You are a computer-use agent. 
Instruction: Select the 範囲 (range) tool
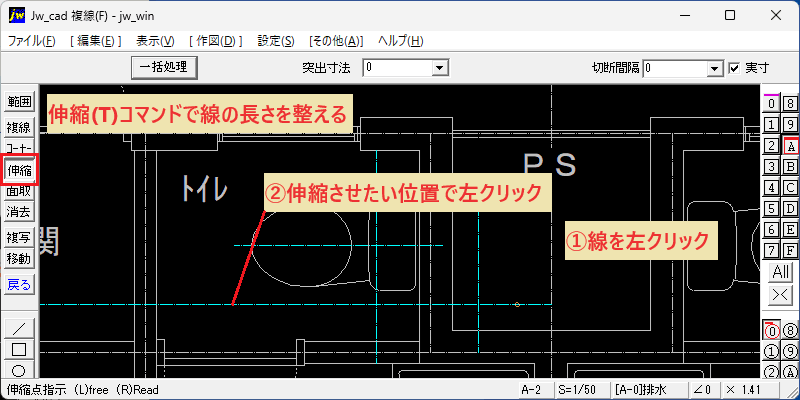coord(19,102)
